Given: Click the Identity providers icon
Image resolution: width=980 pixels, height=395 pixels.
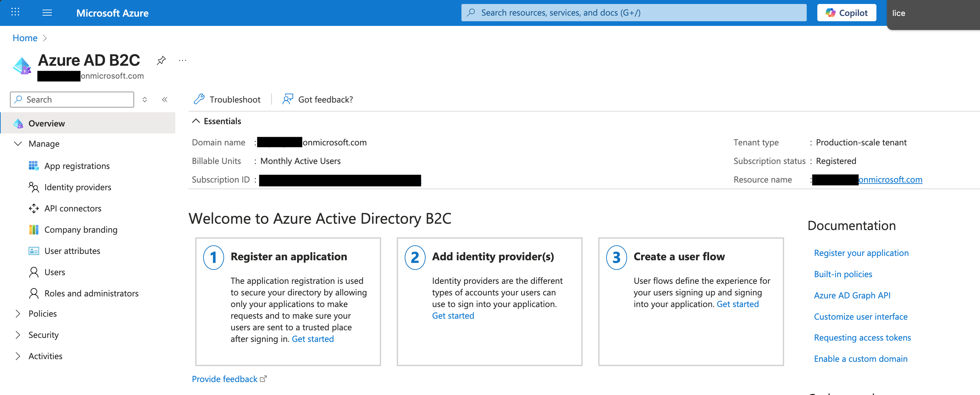Looking at the screenshot, I should click(x=34, y=187).
